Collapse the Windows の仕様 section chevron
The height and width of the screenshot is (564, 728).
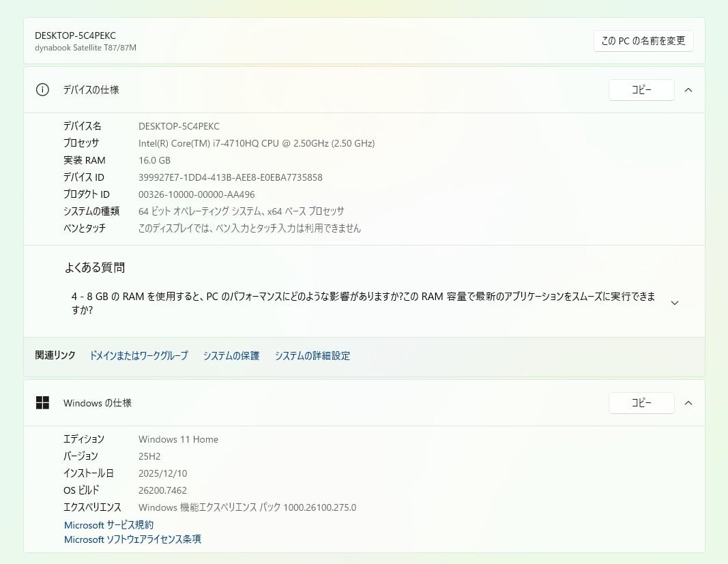coord(688,403)
